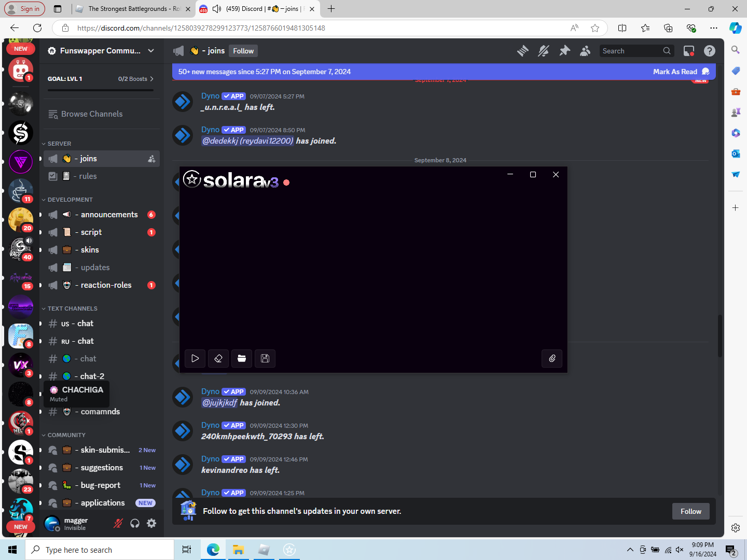Open Edge Settings and more menu
Image resolution: width=747 pixels, height=560 pixels.
[714, 28]
